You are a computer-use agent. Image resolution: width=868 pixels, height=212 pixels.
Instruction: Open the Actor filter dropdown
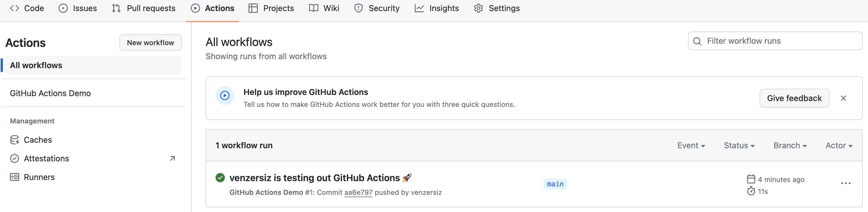coord(839,146)
